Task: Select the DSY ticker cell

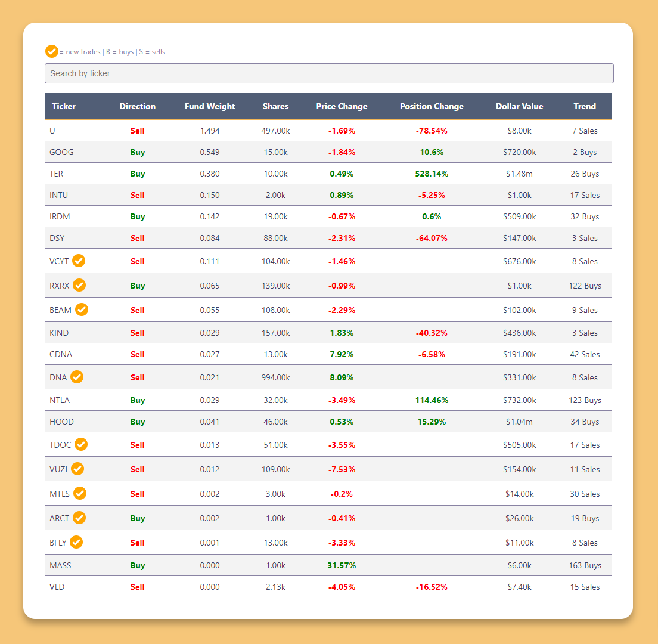Action: coord(57,237)
